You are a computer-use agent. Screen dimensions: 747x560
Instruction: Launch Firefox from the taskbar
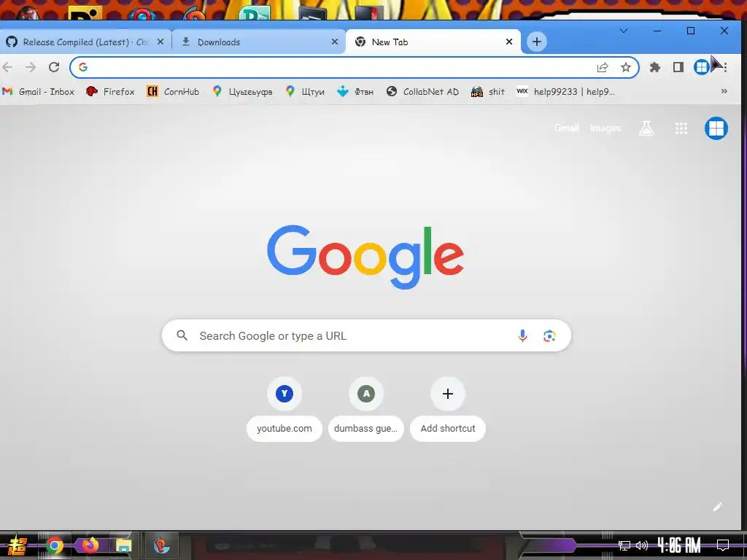click(x=90, y=545)
